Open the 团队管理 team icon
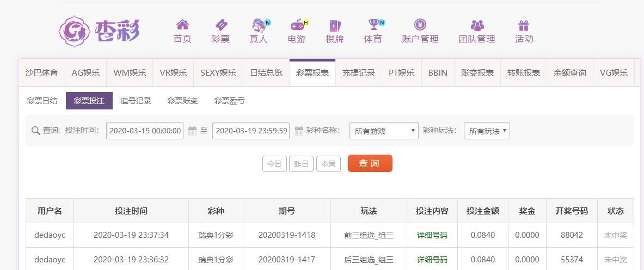 tap(477, 25)
